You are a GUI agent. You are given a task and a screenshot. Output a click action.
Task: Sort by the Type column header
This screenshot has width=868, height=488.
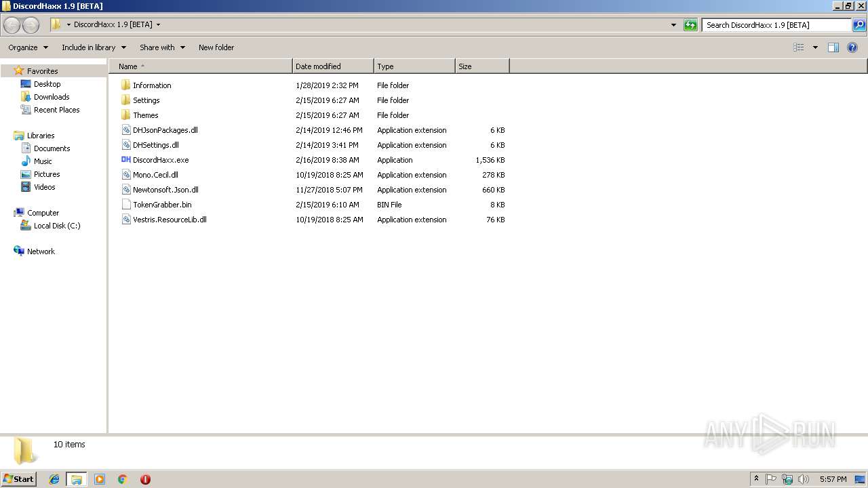point(414,66)
